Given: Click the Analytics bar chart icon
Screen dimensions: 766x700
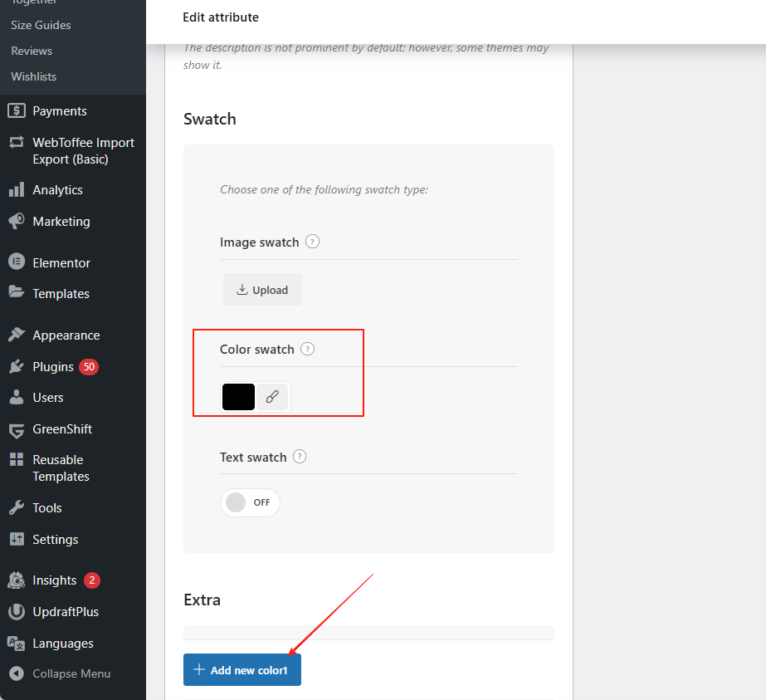Looking at the screenshot, I should [x=16, y=190].
